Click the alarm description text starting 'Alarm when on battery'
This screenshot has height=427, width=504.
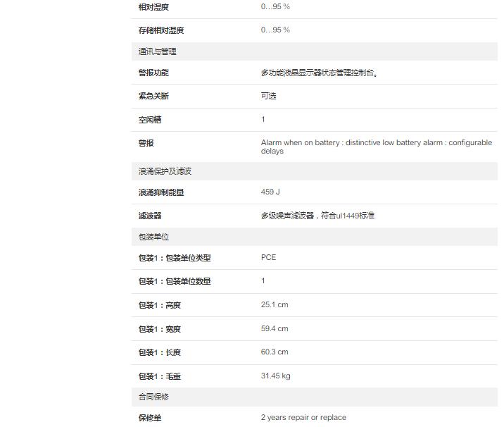pos(376,147)
